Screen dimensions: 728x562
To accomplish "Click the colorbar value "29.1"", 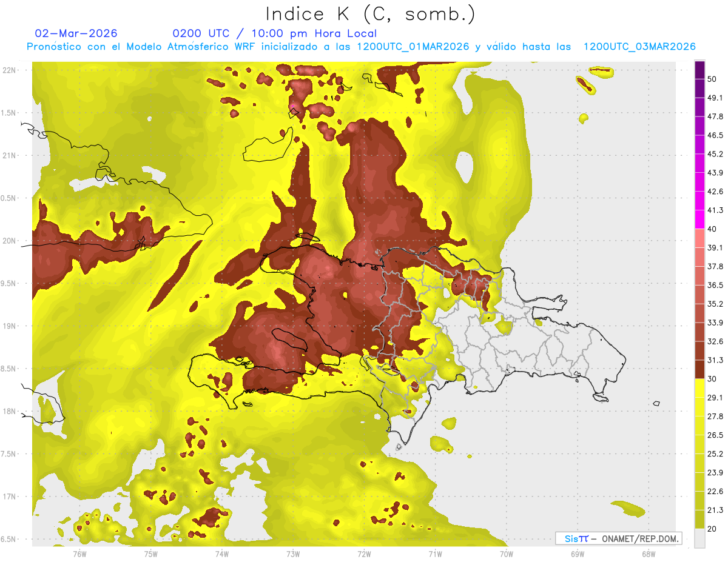I will (716, 397).
